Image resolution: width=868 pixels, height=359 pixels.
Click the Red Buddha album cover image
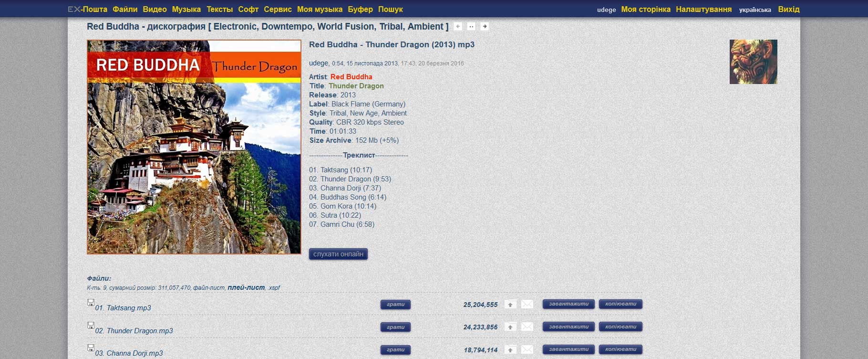point(194,147)
